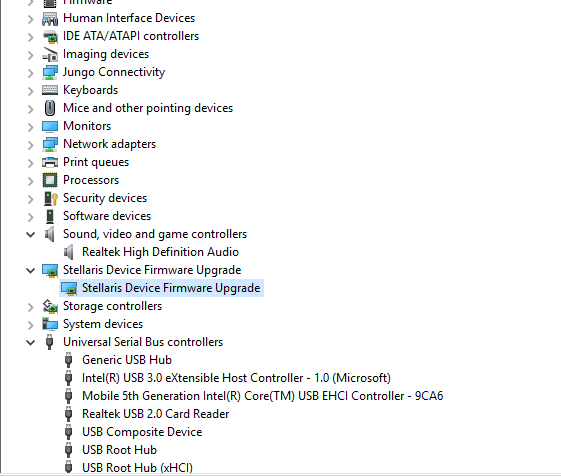Select the child Stellaris Device Firmware Upgrade label
Image resolution: width=561 pixels, height=476 pixels.
click(171, 288)
